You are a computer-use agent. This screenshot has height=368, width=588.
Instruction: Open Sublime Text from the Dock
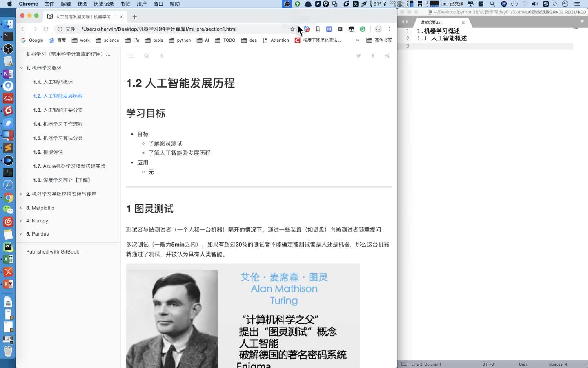tap(8, 148)
